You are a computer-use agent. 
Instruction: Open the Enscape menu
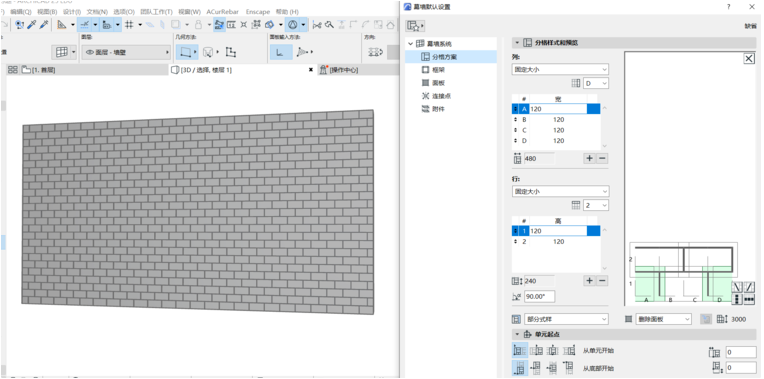pyautogui.click(x=258, y=11)
